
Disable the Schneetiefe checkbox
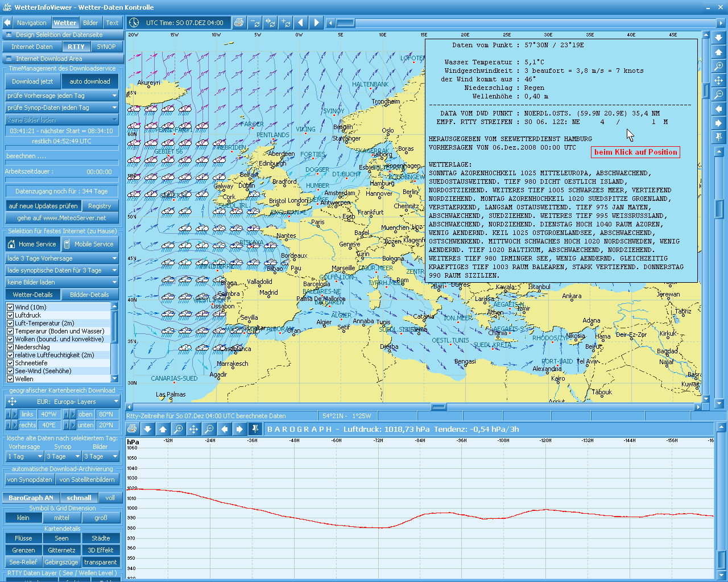[10, 363]
